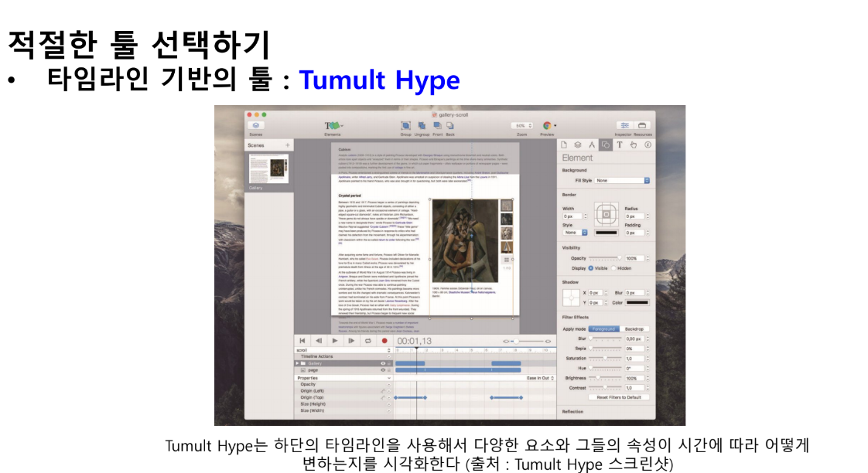The image size is (868, 473).
Task: Toggle visibility eye for Gallery layer
Action: (382, 363)
